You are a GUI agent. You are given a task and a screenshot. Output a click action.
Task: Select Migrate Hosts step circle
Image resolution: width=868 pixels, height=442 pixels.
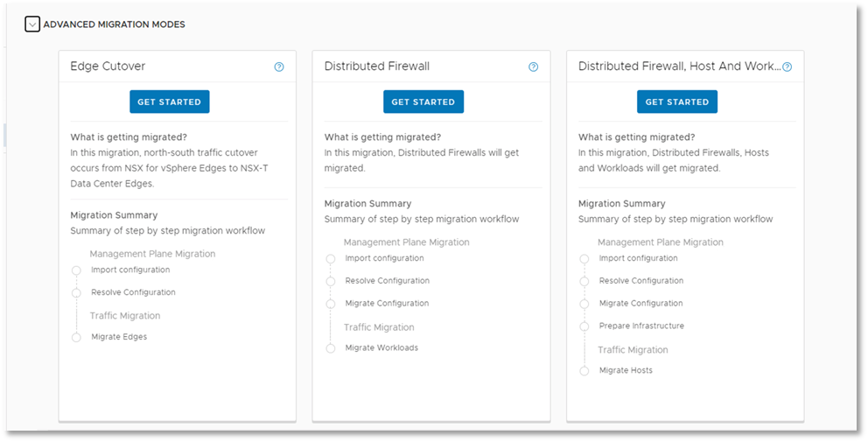pyautogui.click(x=584, y=370)
